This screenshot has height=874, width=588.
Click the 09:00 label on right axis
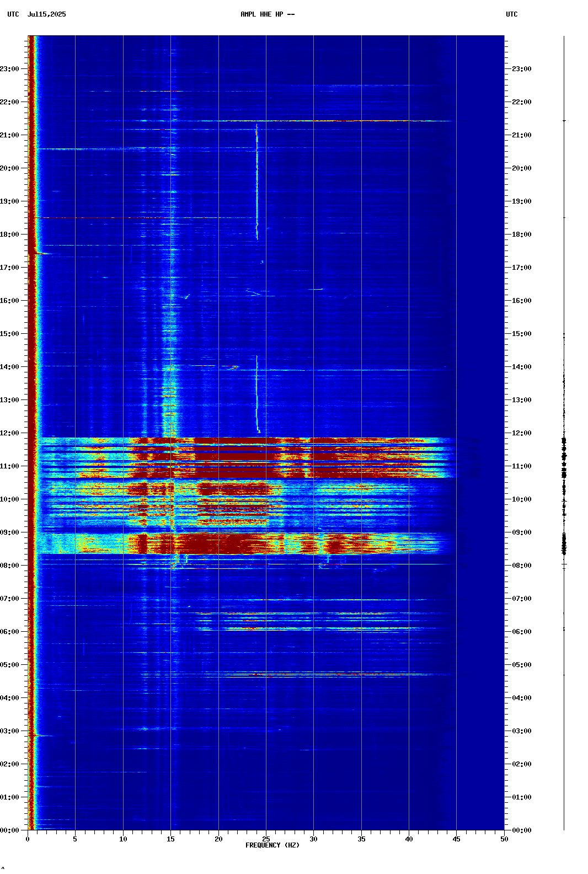pos(522,532)
